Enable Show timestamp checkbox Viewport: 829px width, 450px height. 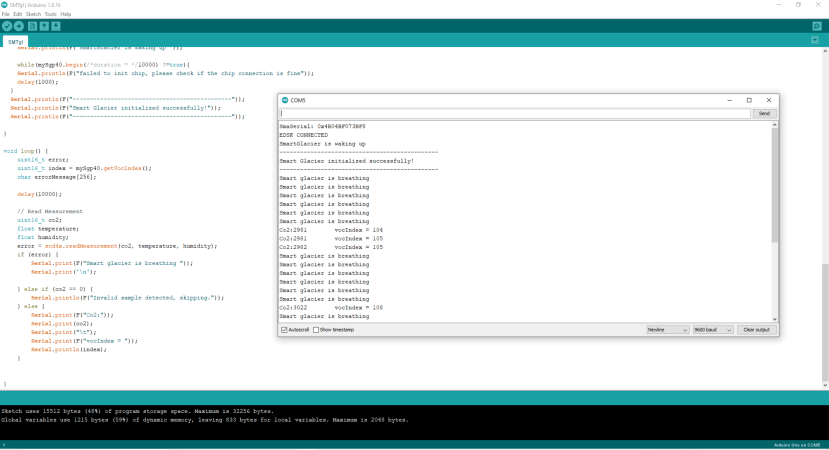(x=316, y=330)
